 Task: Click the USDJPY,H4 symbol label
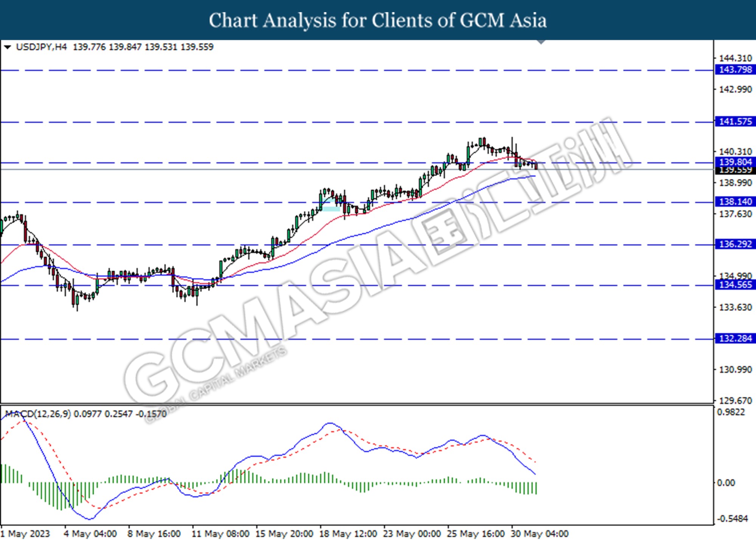pos(41,47)
